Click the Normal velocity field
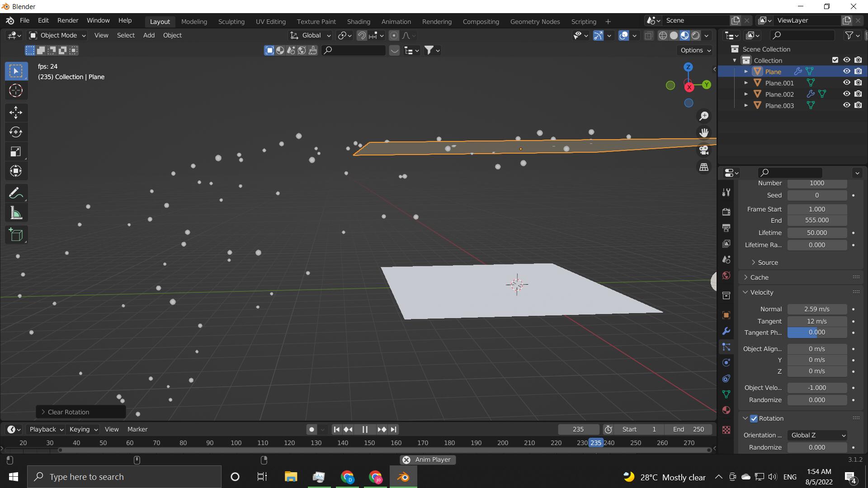This screenshot has width=868, height=488. [817, 310]
